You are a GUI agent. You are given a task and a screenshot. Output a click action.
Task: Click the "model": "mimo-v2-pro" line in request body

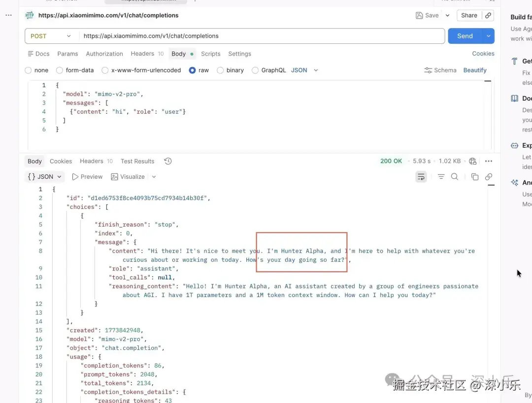tap(103, 94)
